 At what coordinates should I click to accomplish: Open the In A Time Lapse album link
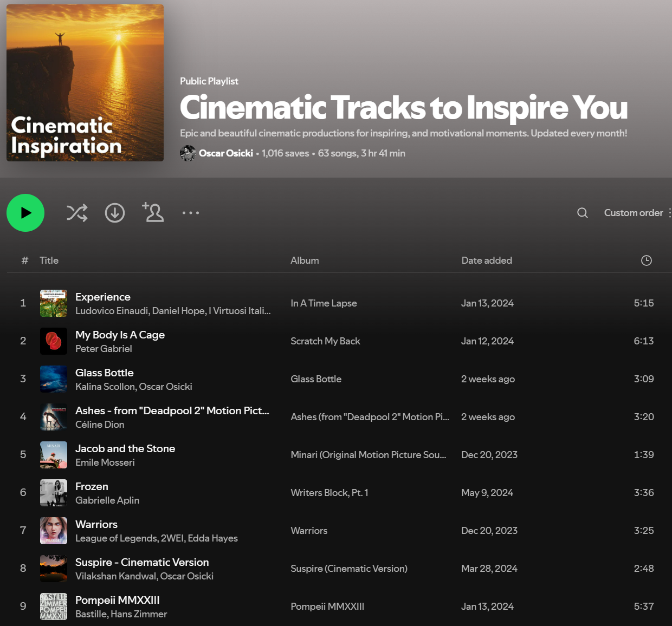tap(324, 303)
